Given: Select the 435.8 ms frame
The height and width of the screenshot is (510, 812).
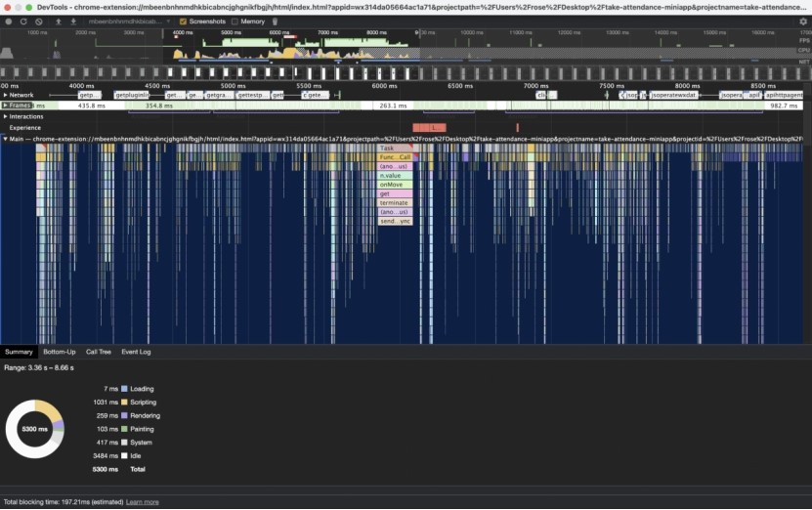Looking at the screenshot, I should [x=92, y=106].
